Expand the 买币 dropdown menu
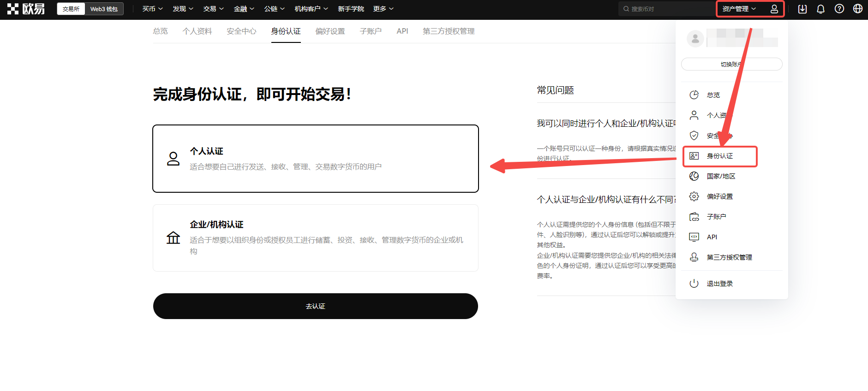This screenshot has width=868, height=391. [x=153, y=9]
